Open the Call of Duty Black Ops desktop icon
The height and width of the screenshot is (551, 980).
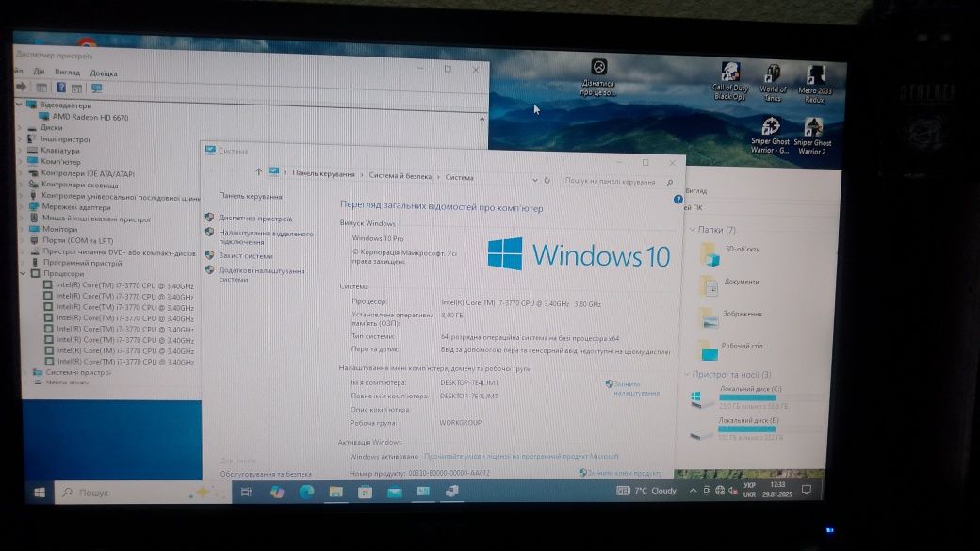730,81
